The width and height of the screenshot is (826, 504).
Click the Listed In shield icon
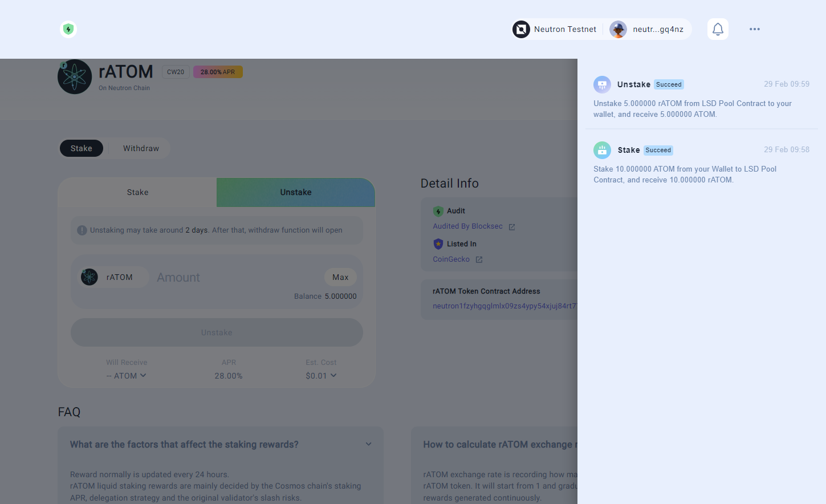(438, 244)
